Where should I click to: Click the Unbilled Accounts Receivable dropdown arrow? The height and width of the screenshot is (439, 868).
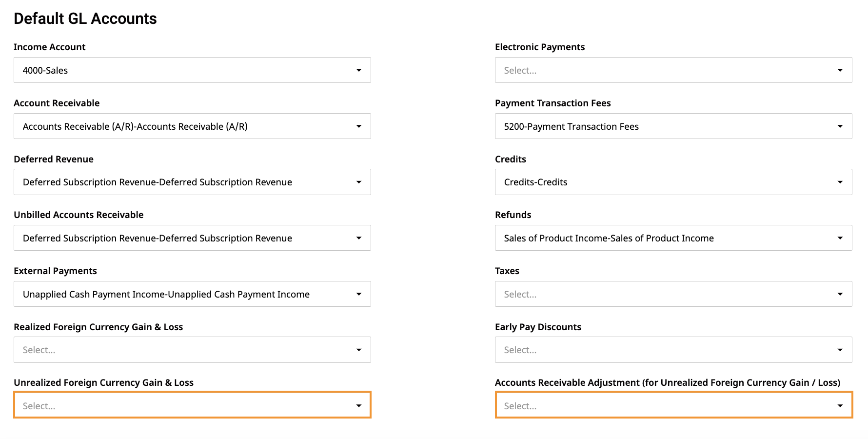pyautogui.click(x=359, y=238)
